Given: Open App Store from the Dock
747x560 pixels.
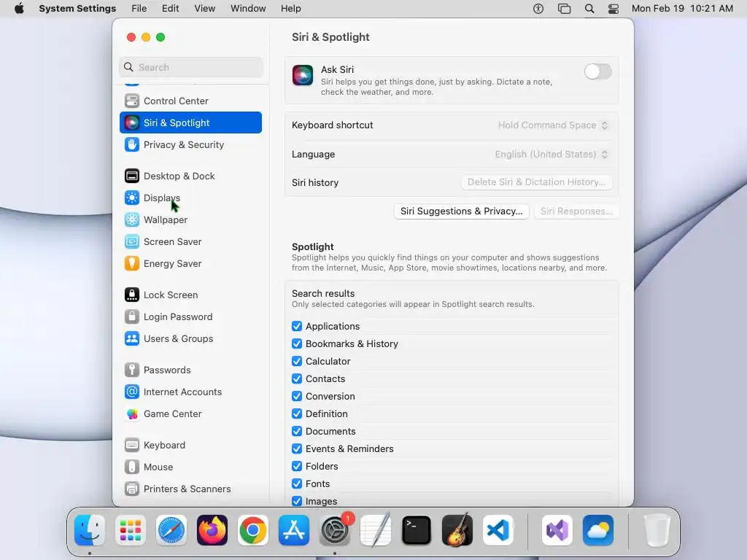Looking at the screenshot, I should click(294, 531).
